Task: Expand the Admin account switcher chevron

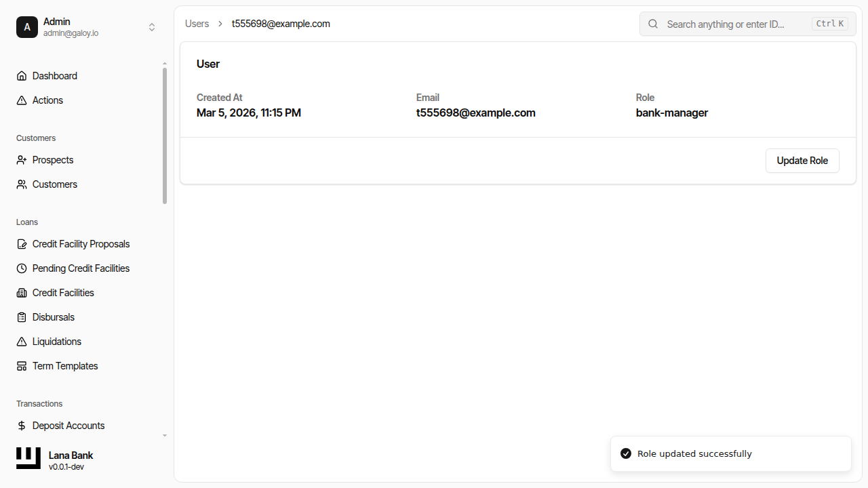Action: point(152,27)
